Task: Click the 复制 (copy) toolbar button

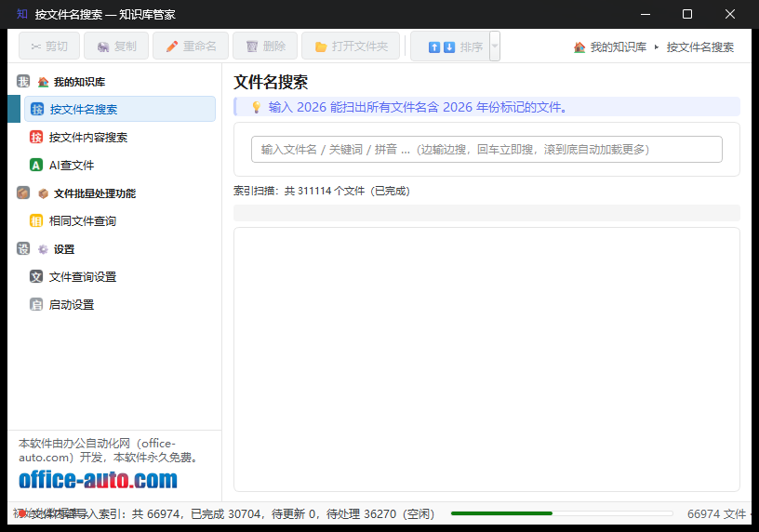Action: pyautogui.click(x=116, y=46)
